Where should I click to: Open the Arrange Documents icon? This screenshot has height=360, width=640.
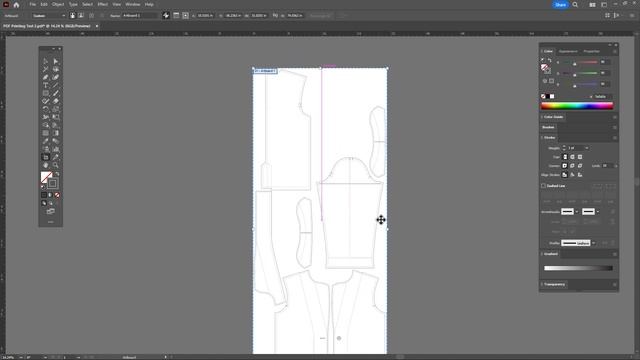click(592, 5)
